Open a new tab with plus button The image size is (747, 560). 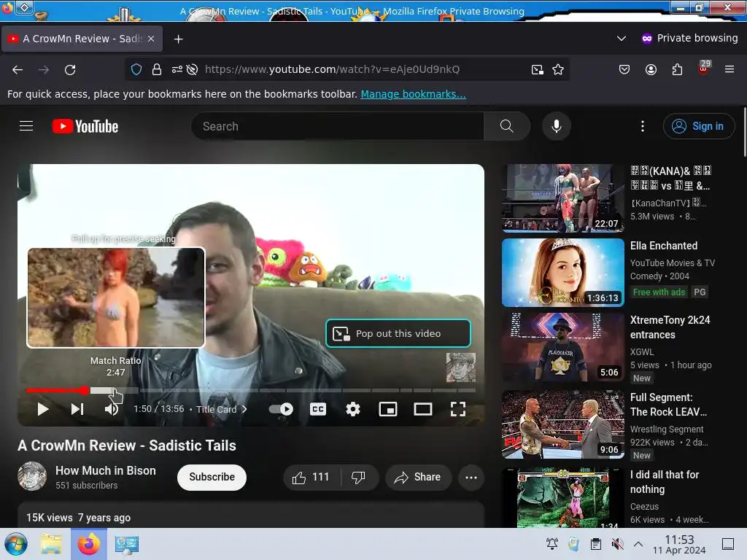[x=178, y=39]
